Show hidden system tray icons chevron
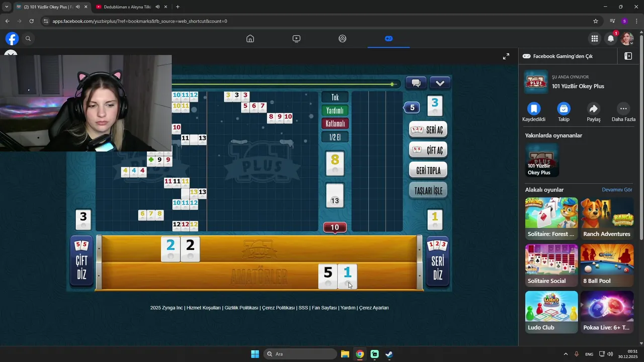 [x=566, y=354]
